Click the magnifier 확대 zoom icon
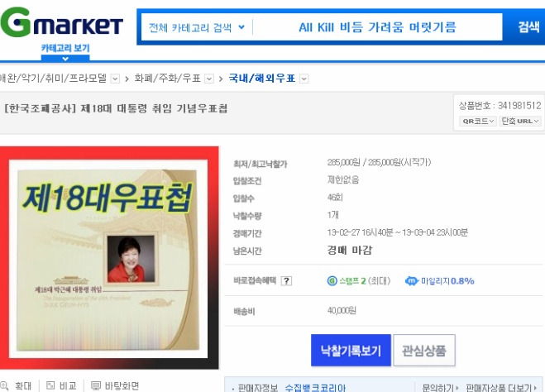This screenshot has height=392, width=545. (x=4, y=385)
